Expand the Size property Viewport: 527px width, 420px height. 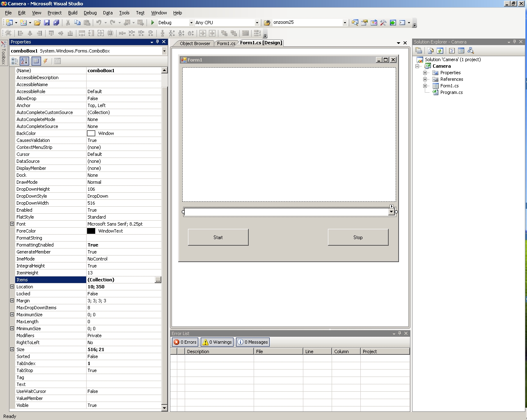pyautogui.click(x=12, y=349)
